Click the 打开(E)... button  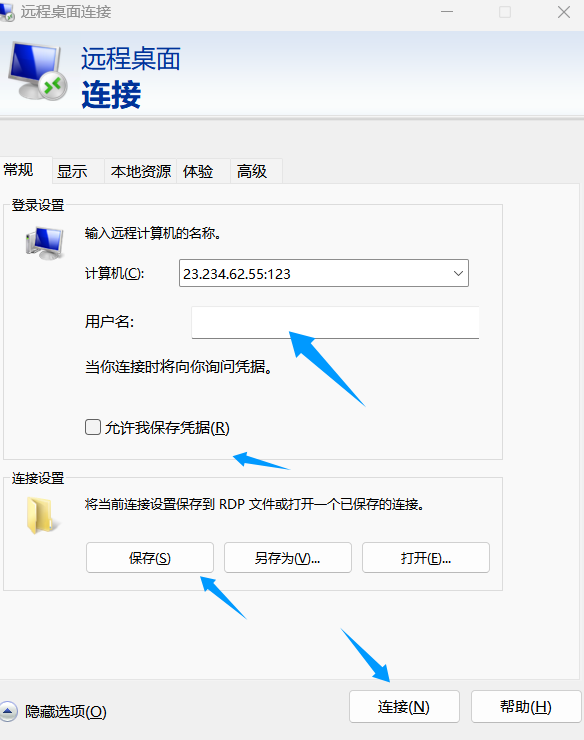[425, 558]
